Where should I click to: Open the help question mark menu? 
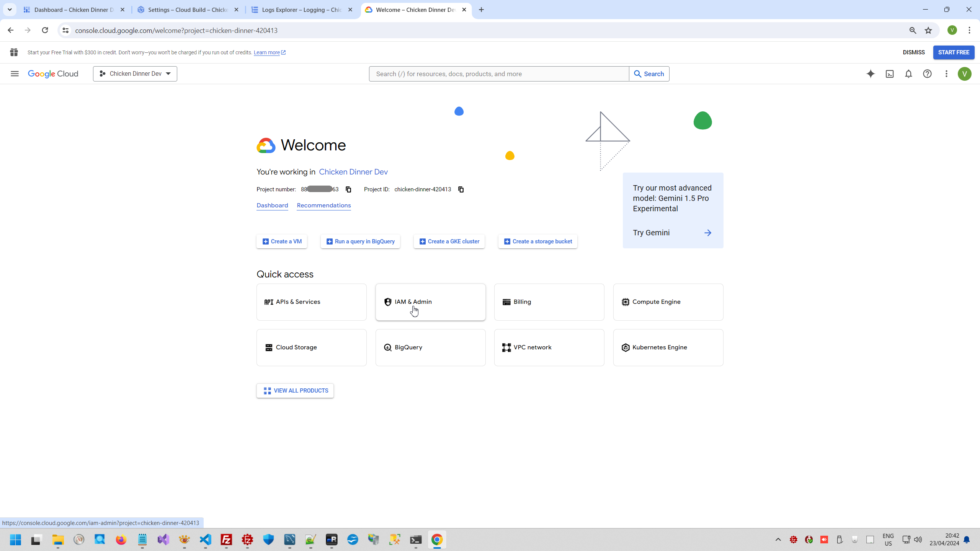[927, 74]
